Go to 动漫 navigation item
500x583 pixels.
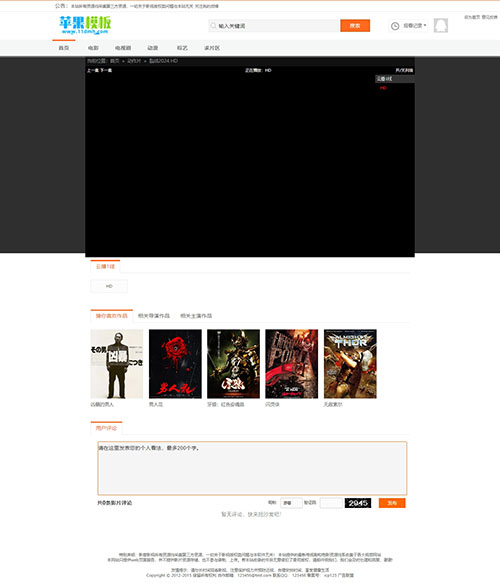pos(152,48)
